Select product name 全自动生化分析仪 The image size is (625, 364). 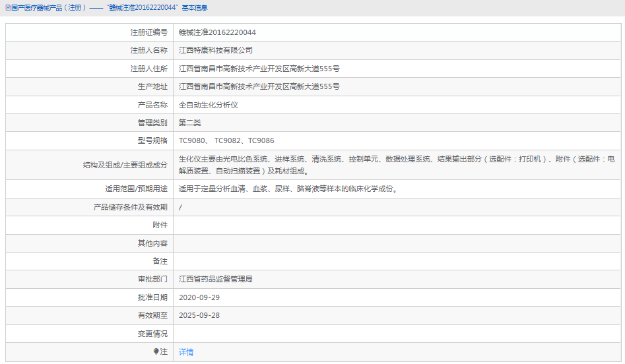tap(209, 105)
